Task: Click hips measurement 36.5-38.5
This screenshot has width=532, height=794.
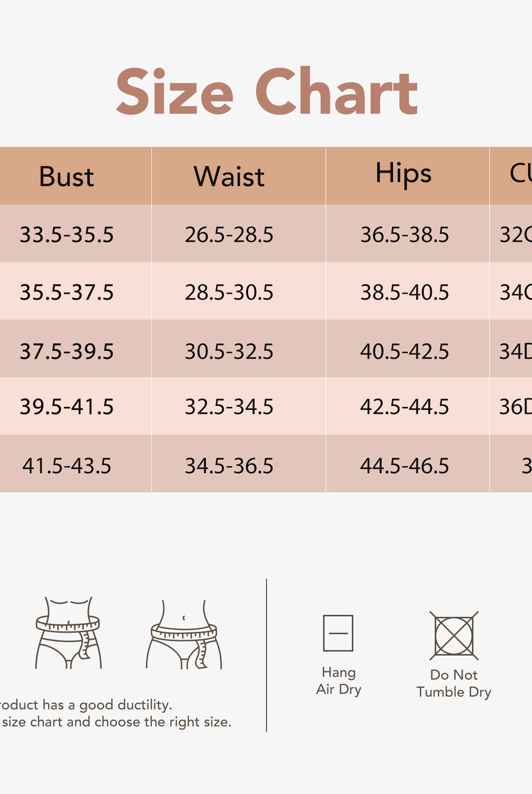Action: pos(404,235)
